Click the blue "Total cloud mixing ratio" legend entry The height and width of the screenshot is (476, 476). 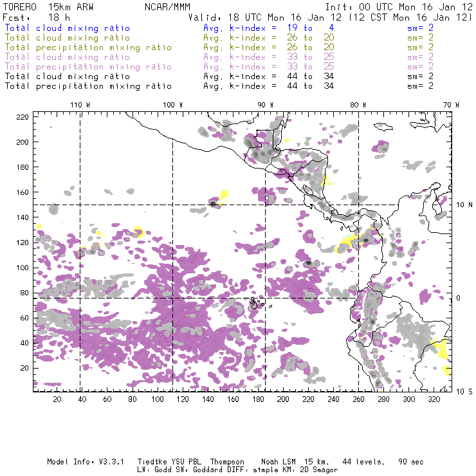pos(68,28)
